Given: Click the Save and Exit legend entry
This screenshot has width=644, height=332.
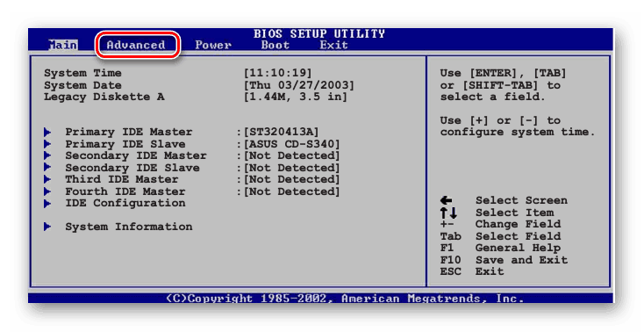Looking at the screenshot, I should pos(522,260).
